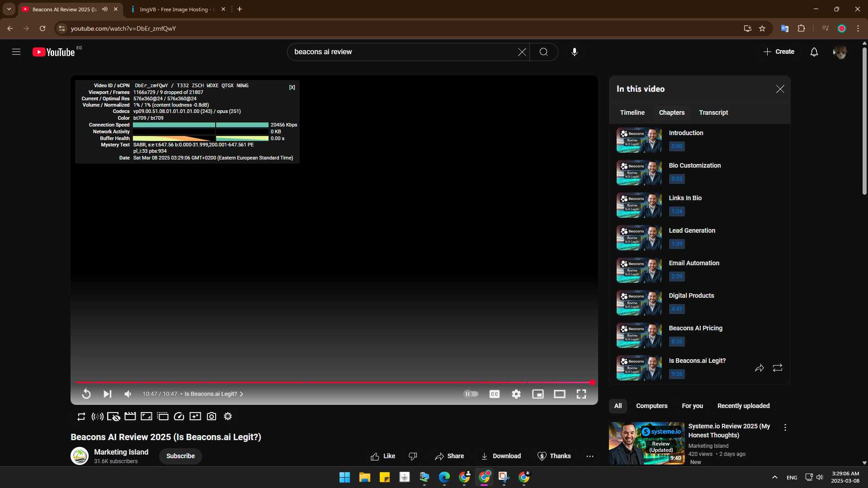Image resolution: width=868 pixels, height=488 pixels.
Task: Mute the player volume
Action: pyautogui.click(x=128, y=394)
